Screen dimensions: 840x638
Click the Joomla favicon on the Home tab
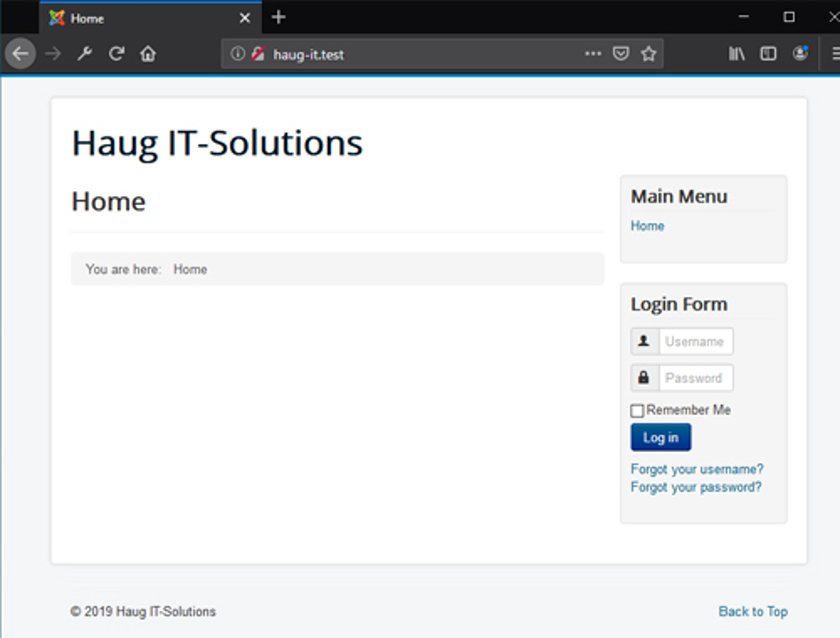[56, 18]
